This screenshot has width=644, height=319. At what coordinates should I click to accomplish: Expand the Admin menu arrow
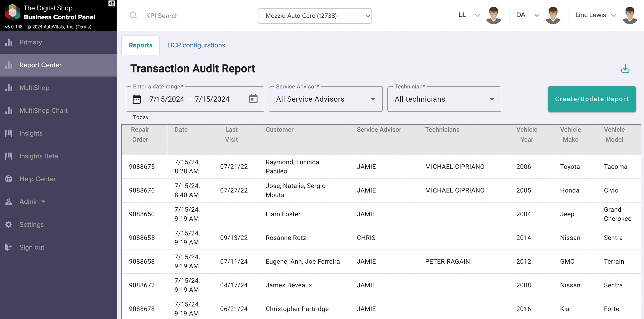[43, 202]
